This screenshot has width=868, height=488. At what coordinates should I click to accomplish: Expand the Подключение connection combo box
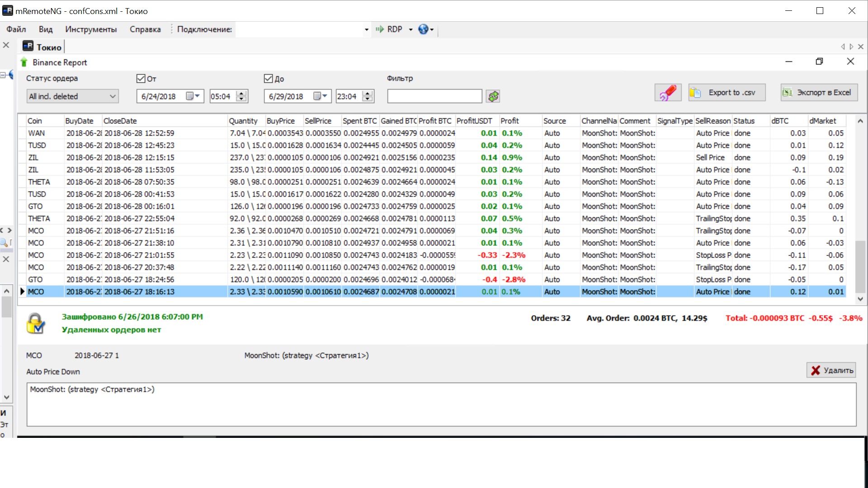(x=366, y=30)
